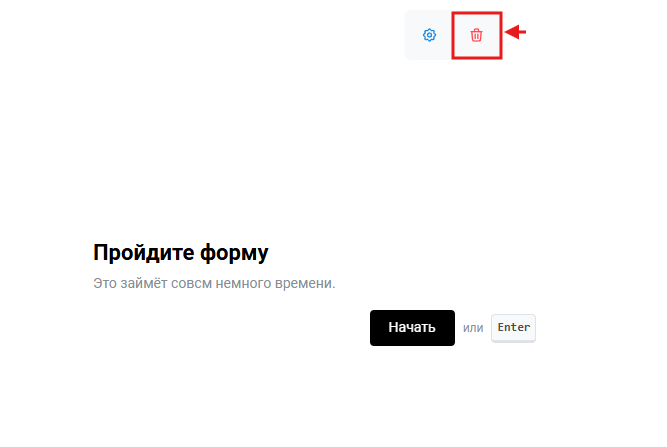The width and height of the screenshot is (667, 447).
Task: Click the gray description text under the heading
Action: (214, 283)
